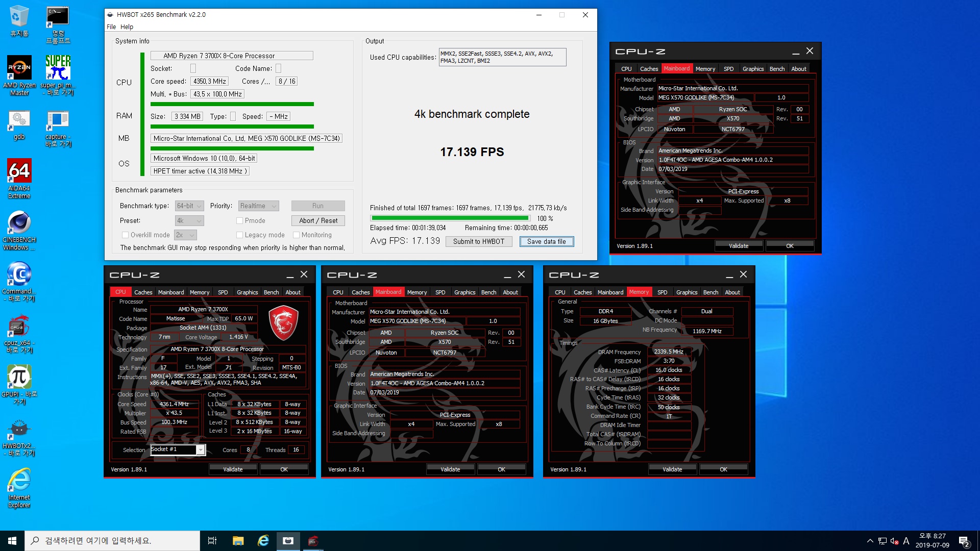
Task: Click OK in the bottom-right CPU-Z window
Action: tap(723, 469)
